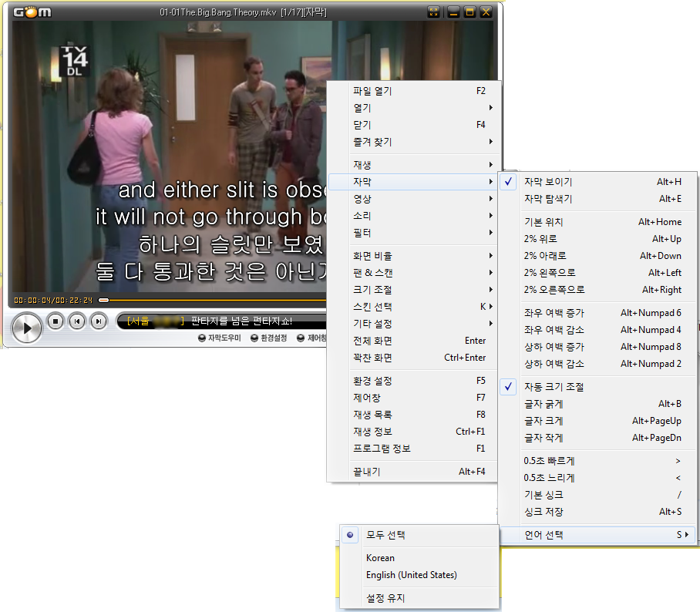Image resolution: width=700 pixels, height=612 pixels.
Task: Expand the 언어 선택 submenu
Action: (597, 535)
